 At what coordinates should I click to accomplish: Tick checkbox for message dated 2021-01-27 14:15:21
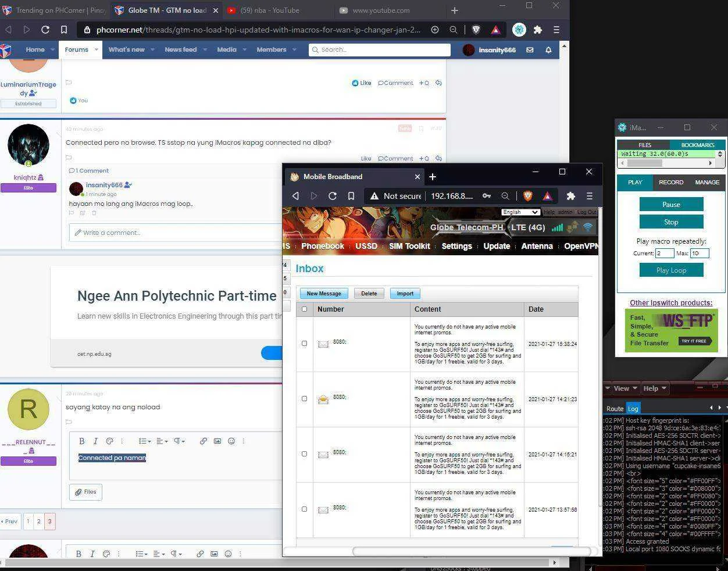[x=304, y=454]
